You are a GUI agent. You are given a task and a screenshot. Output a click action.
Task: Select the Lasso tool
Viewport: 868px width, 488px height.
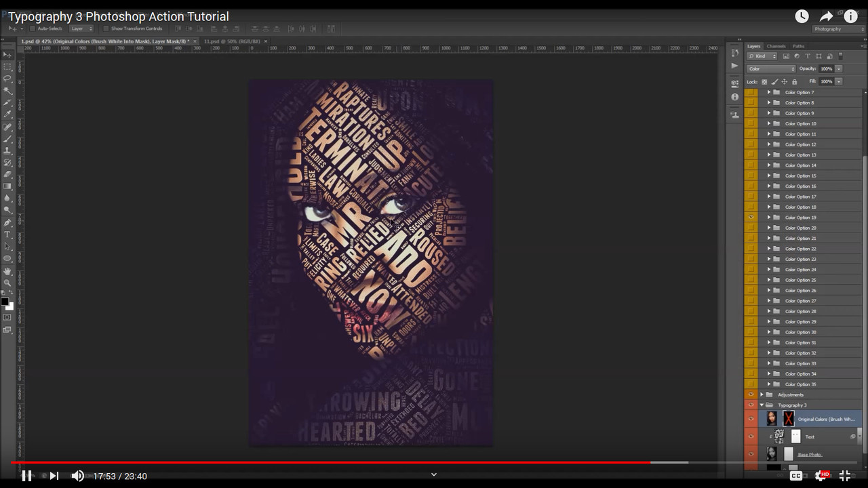click(x=7, y=79)
